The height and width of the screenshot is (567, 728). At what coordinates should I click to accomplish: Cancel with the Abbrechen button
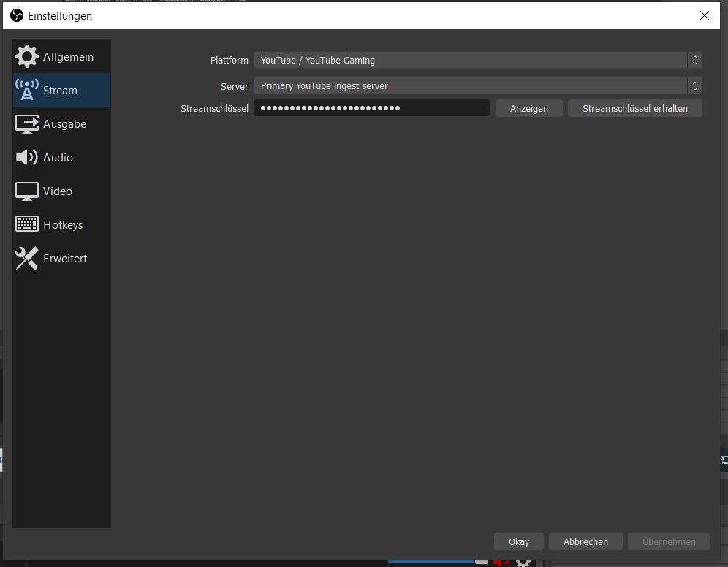click(585, 541)
